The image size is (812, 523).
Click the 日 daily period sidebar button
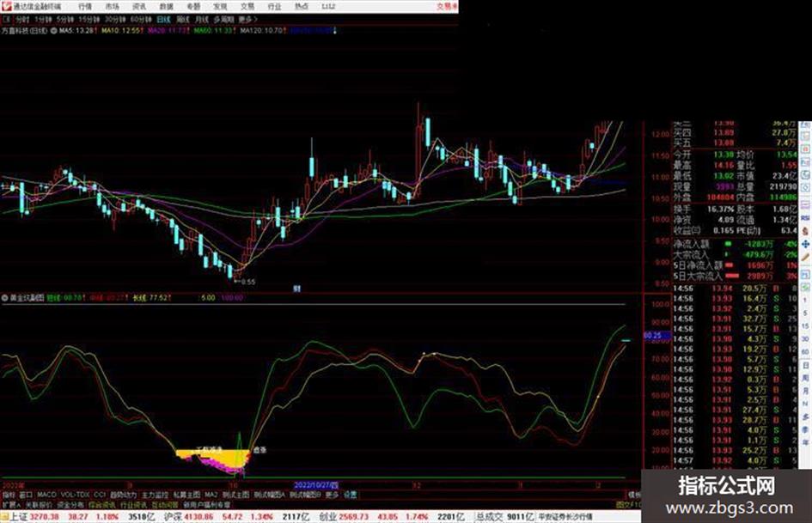(805, 366)
